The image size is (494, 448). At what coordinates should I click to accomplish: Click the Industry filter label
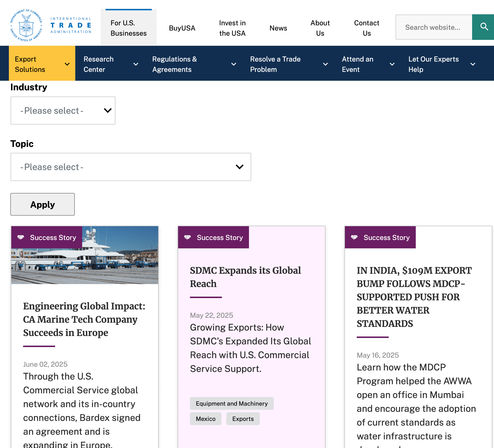pos(29,87)
